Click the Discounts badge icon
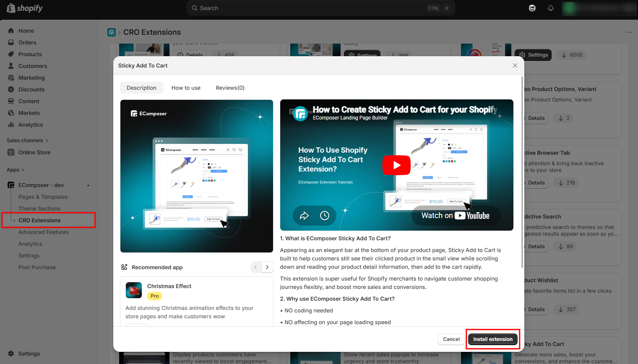The height and width of the screenshot is (364, 638). click(x=11, y=89)
